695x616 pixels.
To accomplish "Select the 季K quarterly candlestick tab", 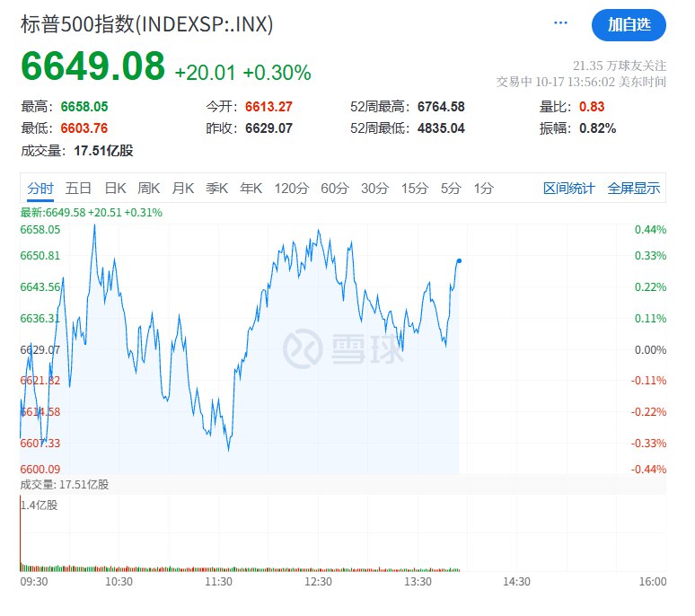I will point(217,188).
